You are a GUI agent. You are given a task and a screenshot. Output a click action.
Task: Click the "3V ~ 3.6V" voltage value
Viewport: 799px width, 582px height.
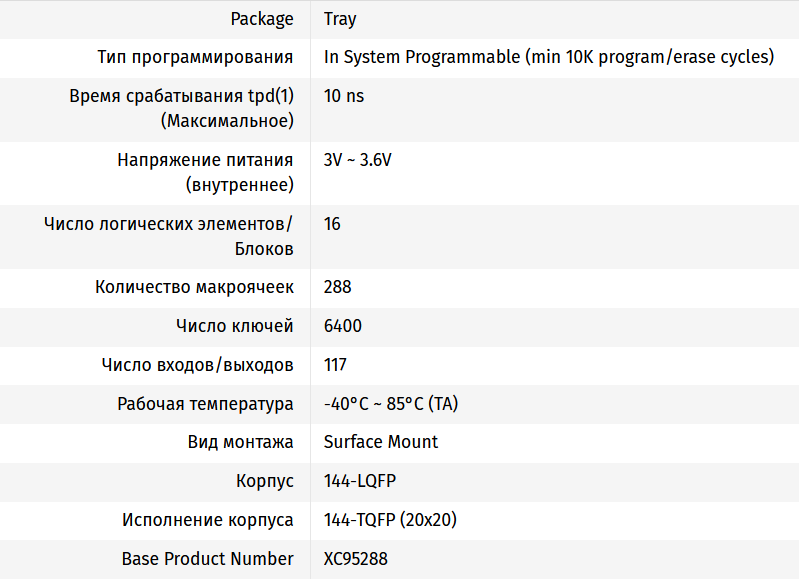[x=357, y=160]
